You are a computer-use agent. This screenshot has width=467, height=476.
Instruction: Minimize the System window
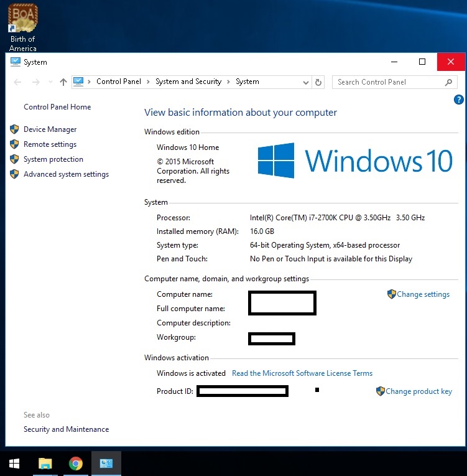point(394,62)
